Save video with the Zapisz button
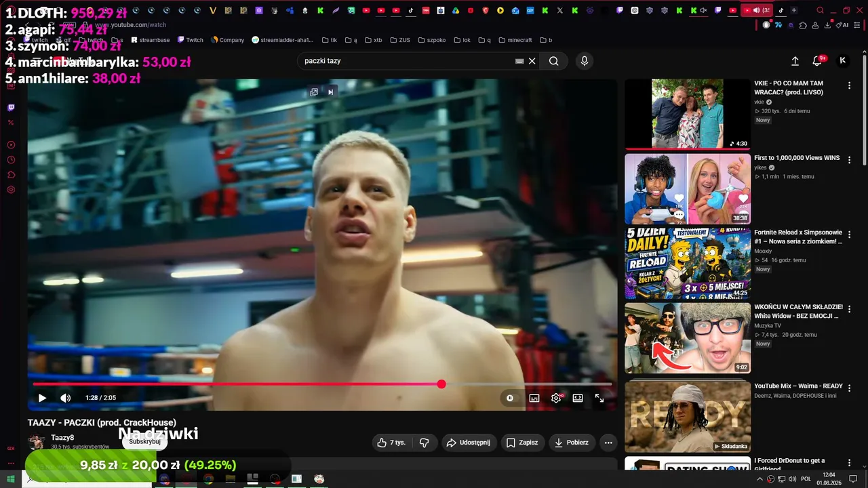This screenshot has height=488, width=868. tap(522, 443)
